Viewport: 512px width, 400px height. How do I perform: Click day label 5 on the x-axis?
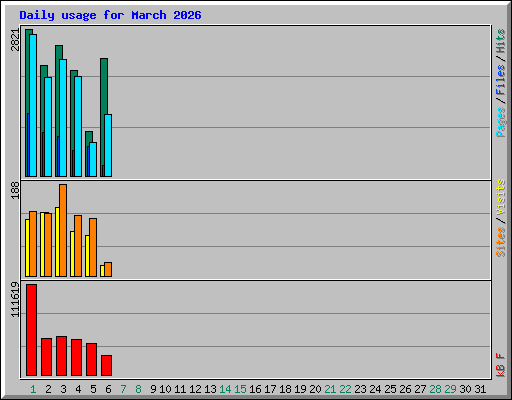(x=93, y=389)
